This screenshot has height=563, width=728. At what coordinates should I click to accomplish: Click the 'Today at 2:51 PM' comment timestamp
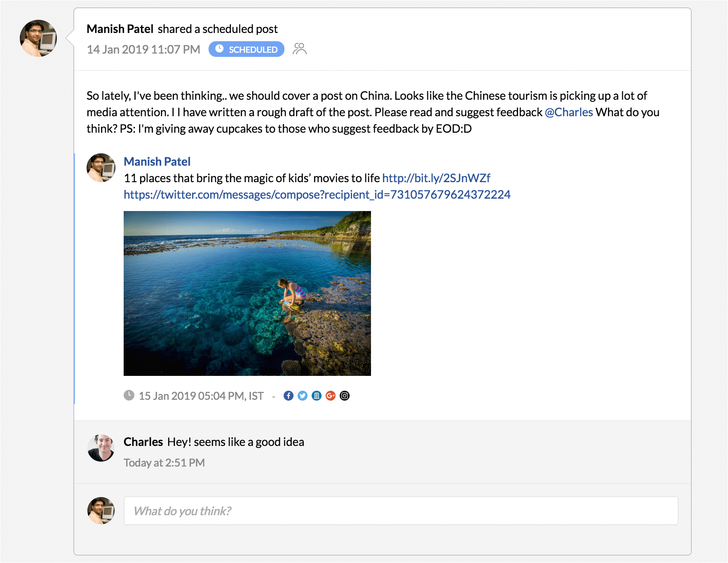click(164, 463)
